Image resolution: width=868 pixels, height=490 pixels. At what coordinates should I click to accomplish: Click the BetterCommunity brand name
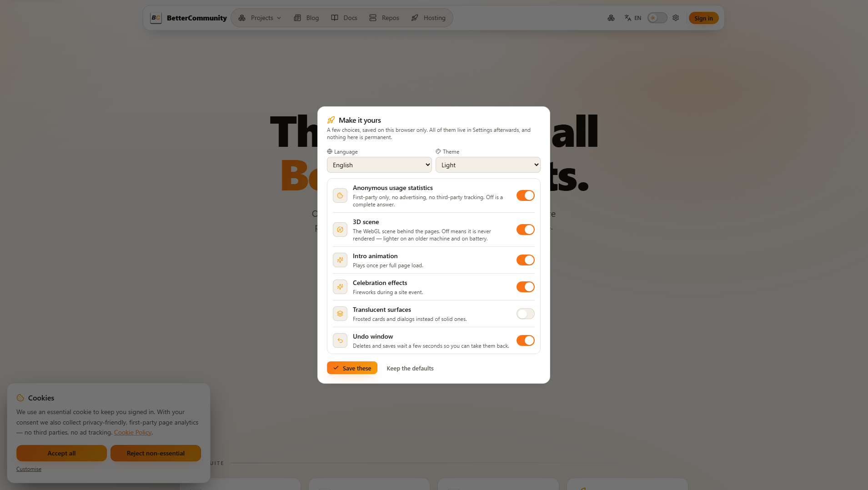[196, 18]
